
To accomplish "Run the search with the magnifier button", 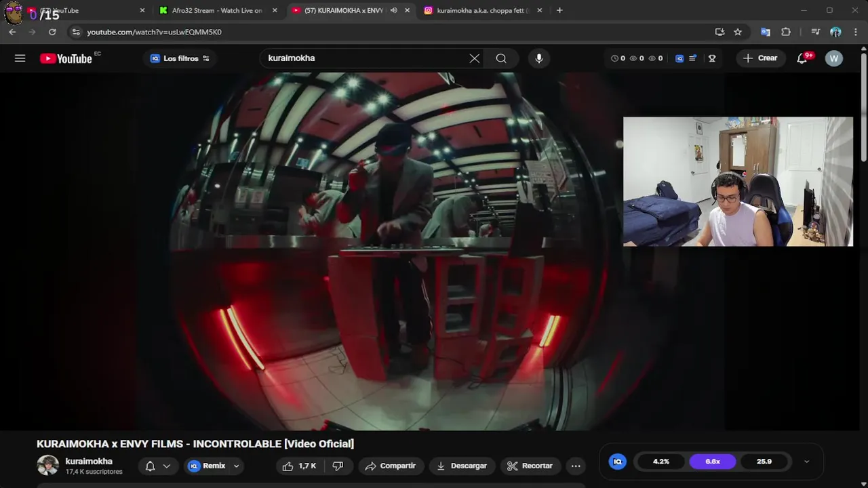I will [501, 58].
